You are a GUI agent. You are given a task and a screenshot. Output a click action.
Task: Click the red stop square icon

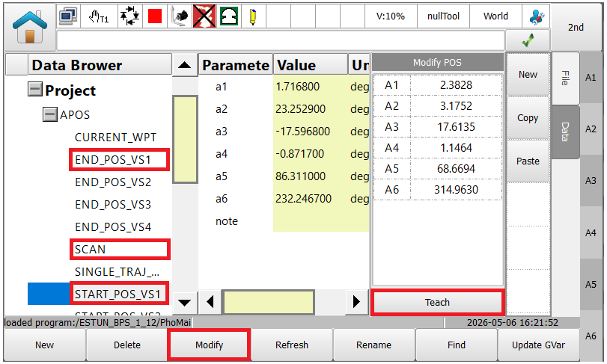coord(155,16)
